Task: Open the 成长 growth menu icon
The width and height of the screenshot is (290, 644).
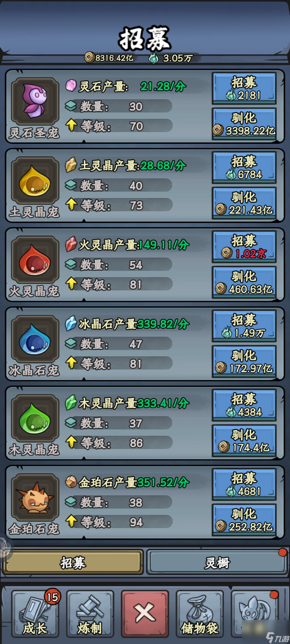Action: (x=35, y=614)
